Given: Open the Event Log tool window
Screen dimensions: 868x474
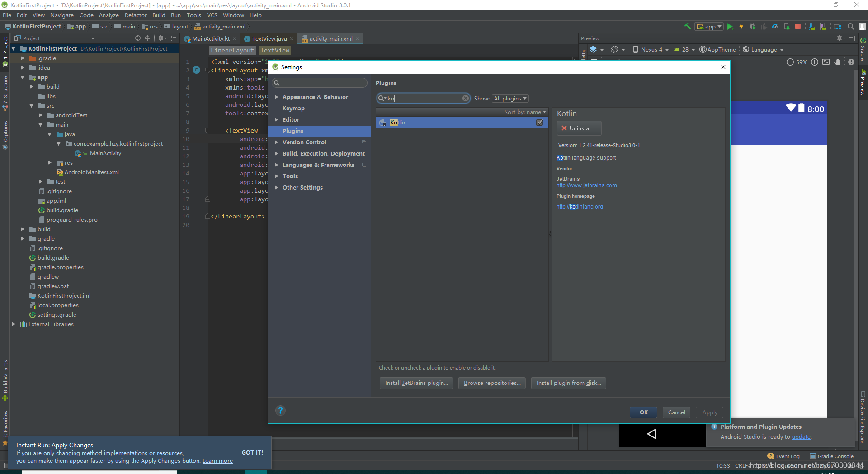Looking at the screenshot, I should pyautogui.click(x=783, y=456).
